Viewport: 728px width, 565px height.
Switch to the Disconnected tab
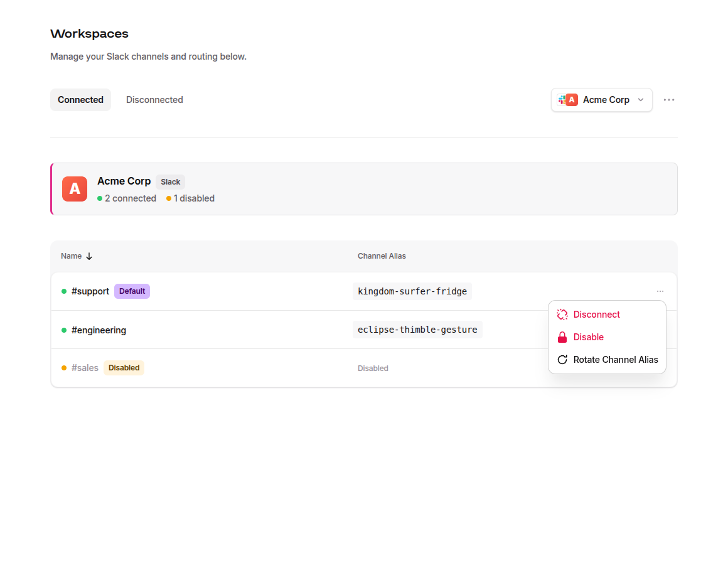click(154, 100)
